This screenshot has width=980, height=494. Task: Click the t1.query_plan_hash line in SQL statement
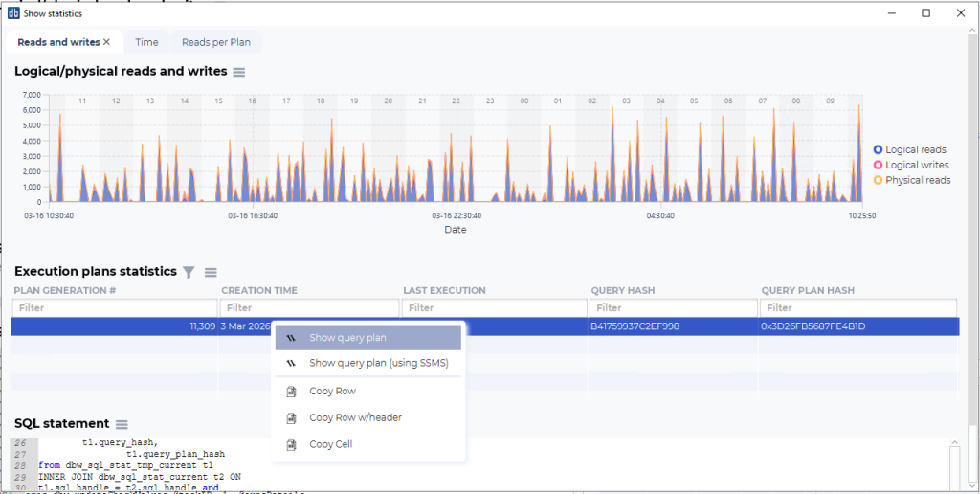176,455
